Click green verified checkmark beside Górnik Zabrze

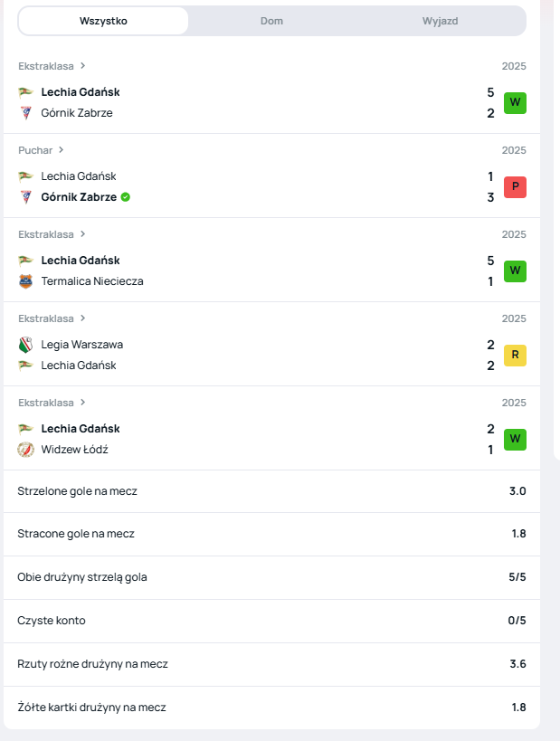[x=126, y=197]
